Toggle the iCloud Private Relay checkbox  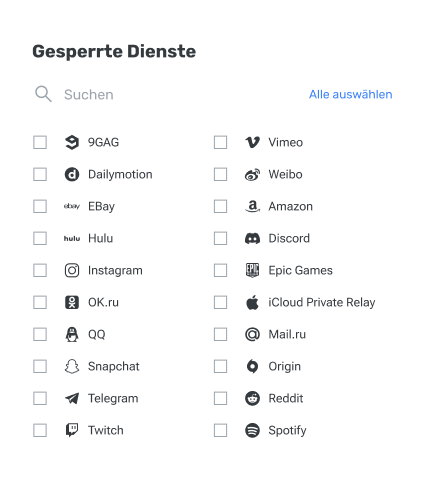click(x=220, y=302)
